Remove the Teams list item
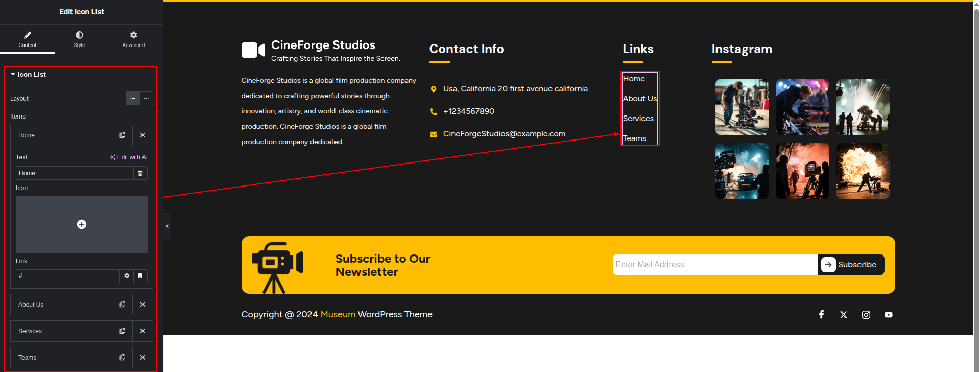The image size is (980, 372). point(143,358)
